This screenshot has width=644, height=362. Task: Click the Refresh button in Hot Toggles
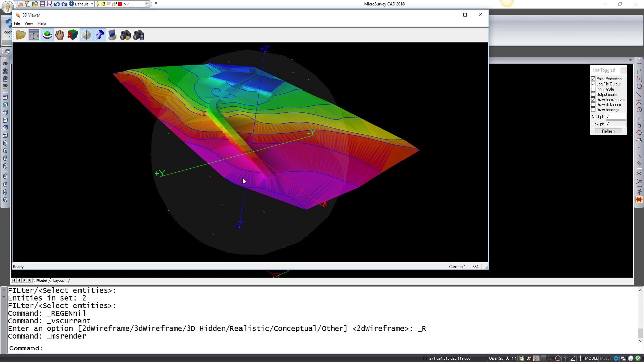[608, 131]
